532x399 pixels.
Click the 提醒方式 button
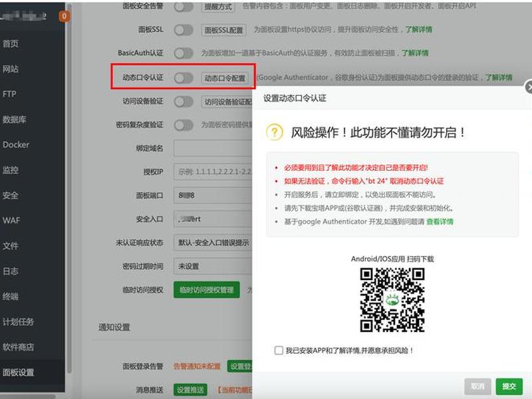[218, 7]
